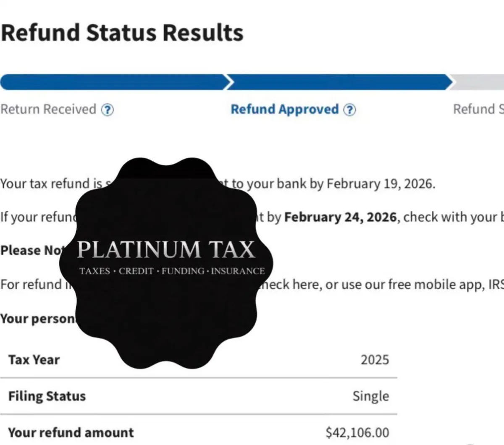Click the Taxes Credit Funding Insurance tagline
504x445 pixels.
(172, 271)
